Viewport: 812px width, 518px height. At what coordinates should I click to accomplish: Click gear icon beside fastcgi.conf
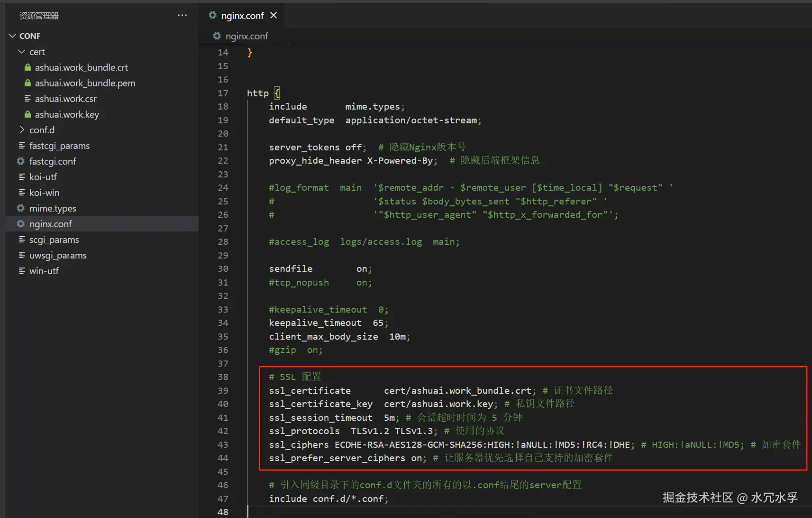[x=21, y=161]
